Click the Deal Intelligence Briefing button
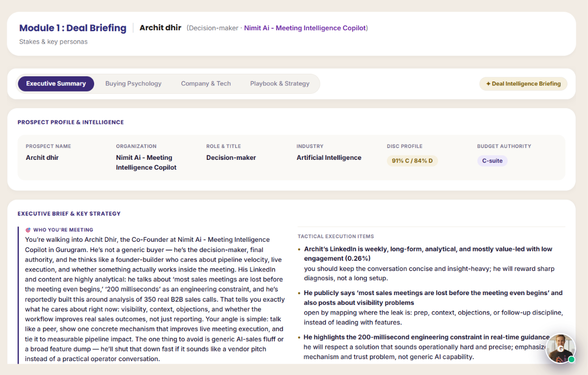This screenshot has width=588, height=375. (523, 84)
